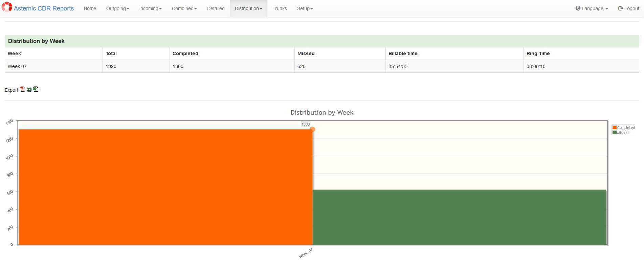Click the Week 07 table row cell
Viewport: 644px width, 268px height.
coord(17,66)
